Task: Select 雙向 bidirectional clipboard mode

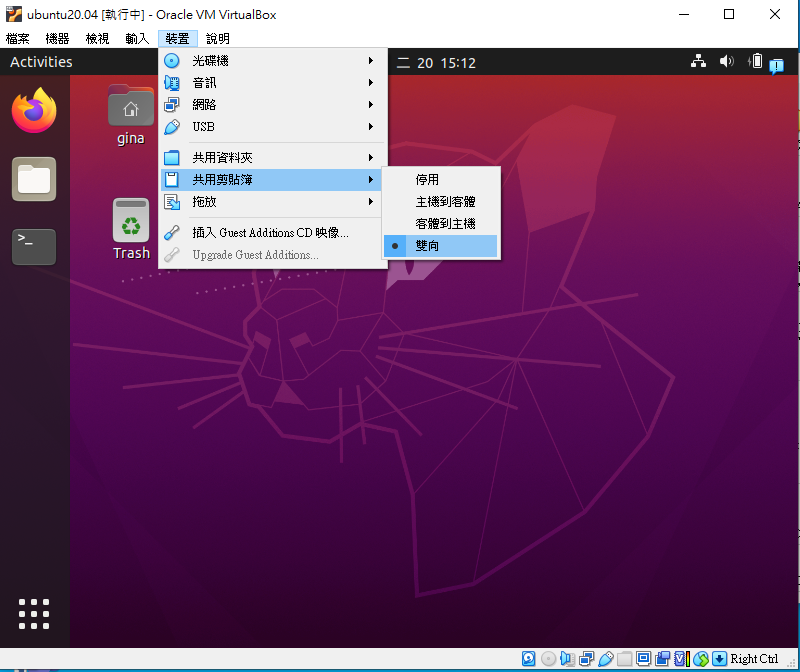Action: pyautogui.click(x=441, y=245)
